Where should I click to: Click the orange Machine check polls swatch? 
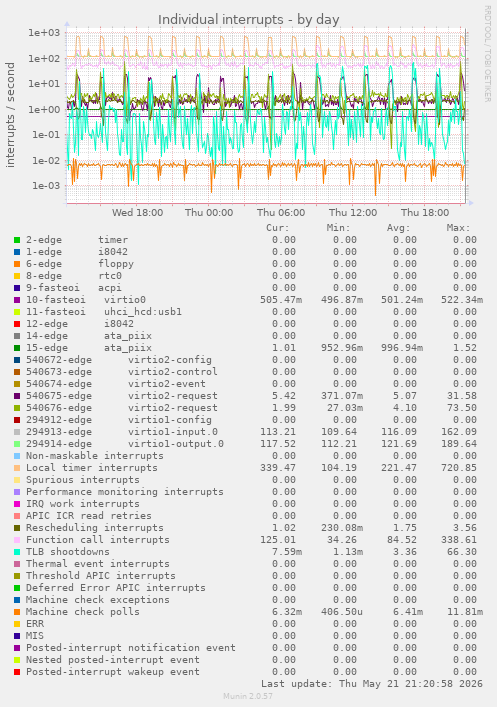(17, 612)
